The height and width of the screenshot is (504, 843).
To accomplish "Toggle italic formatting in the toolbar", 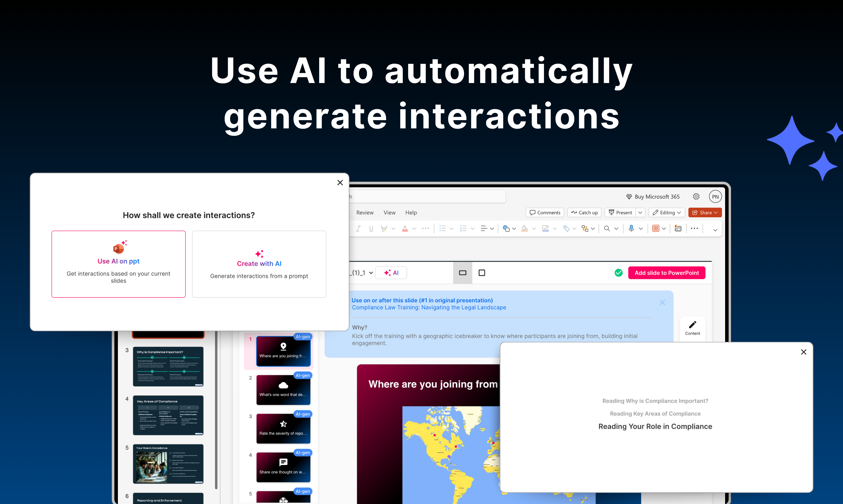I will pos(358,228).
